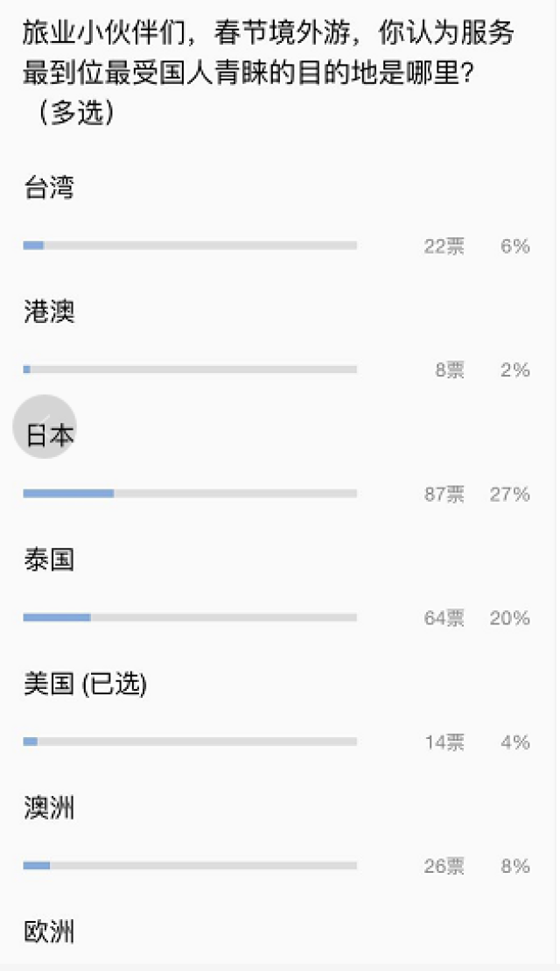The image size is (560, 971).
Task: Click the 87票 vote count
Action: point(444,494)
